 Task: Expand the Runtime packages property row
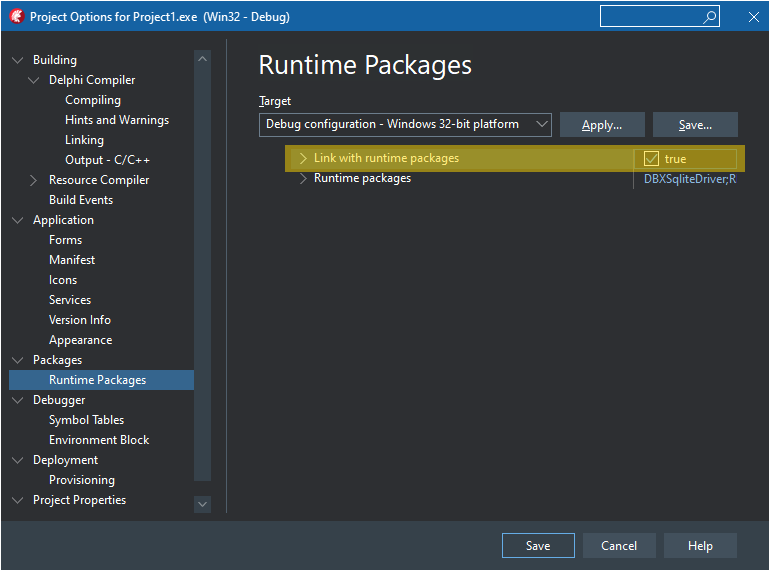tap(303, 178)
